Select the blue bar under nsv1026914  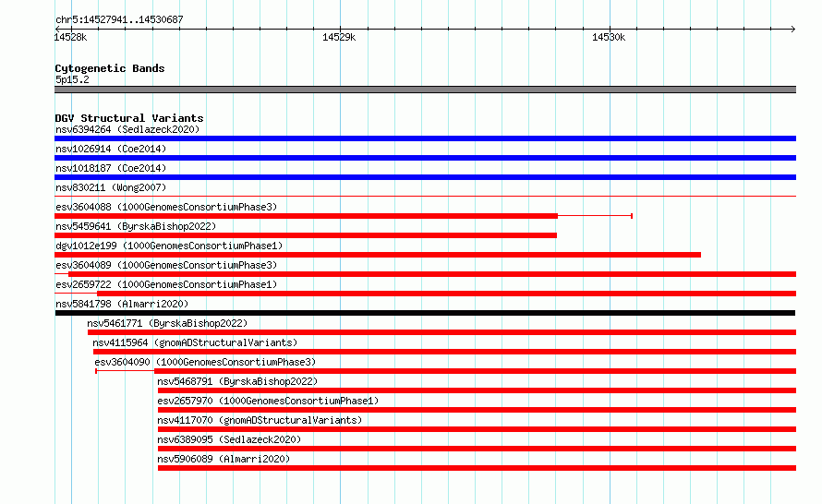pos(425,158)
